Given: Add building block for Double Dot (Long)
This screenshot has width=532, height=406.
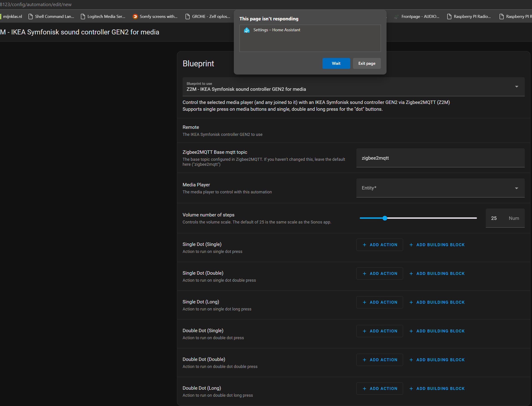Looking at the screenshot, I should point(437,389).
